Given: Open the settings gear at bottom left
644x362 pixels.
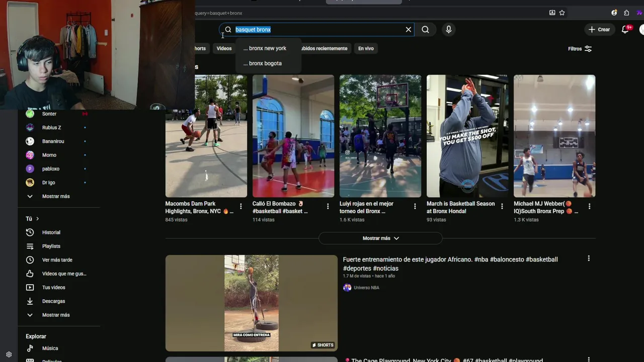Looking at the screenshot, I should pos(9,354).
